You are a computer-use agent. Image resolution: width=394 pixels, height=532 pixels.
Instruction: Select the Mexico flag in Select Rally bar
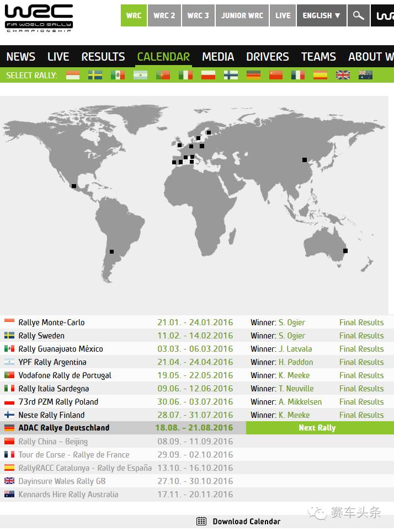click(118, 75)
